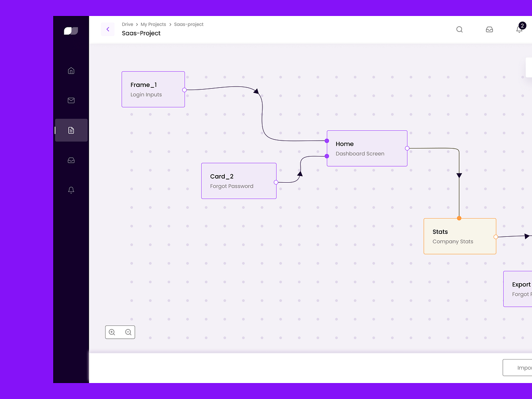532x399 pixels.
Task: Open the inbox icon in the top bar
Action: [x=489, y=29]
